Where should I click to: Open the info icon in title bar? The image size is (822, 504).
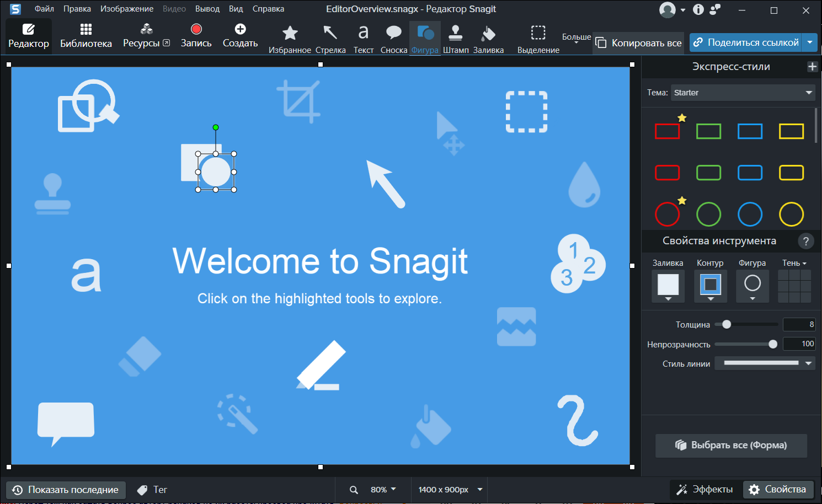(698, 9)
